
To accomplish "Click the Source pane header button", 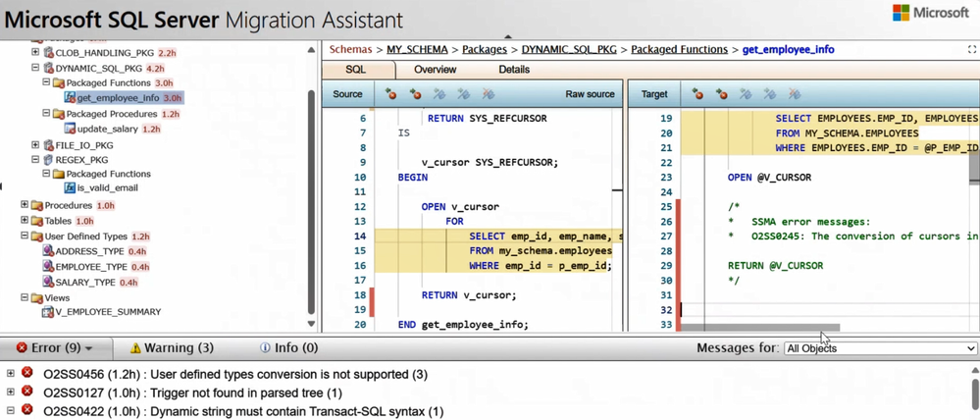I will pyautogui.click(x=347, y=94).
